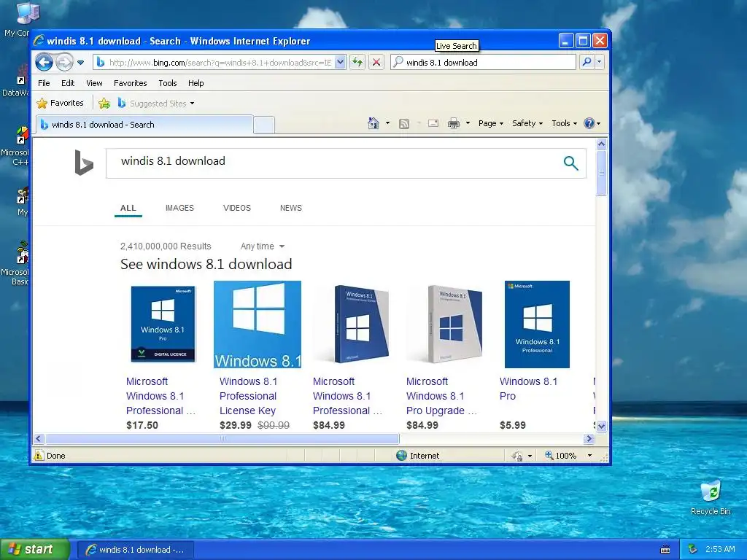This screenshot has width=747, height=560.
Task: Open the Help menu
Action: [196, 83]
